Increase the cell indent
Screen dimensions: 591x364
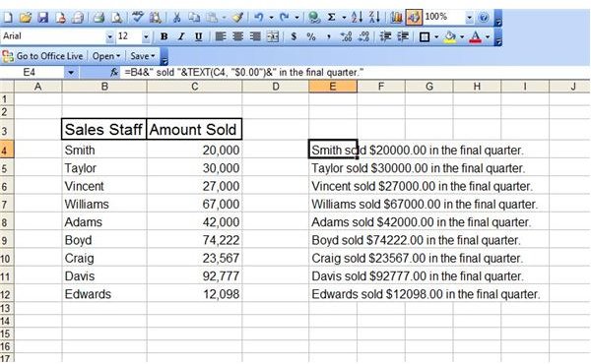click(x=403, y=36)
